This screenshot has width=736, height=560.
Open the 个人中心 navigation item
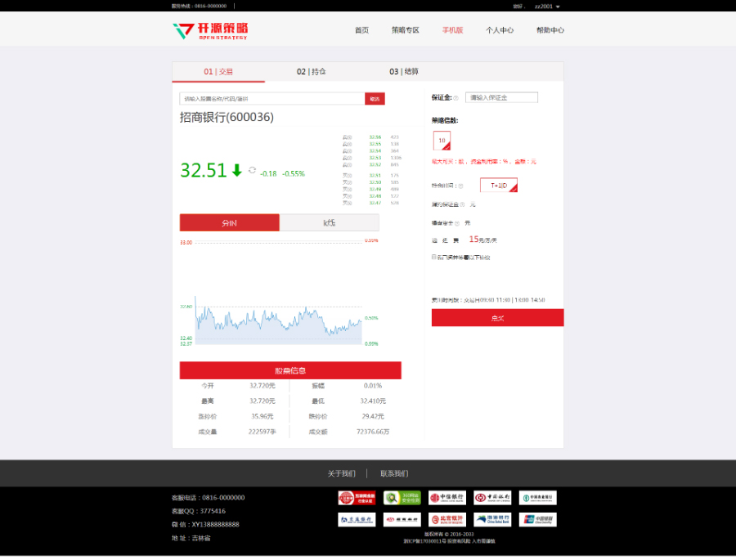[500, 30]
